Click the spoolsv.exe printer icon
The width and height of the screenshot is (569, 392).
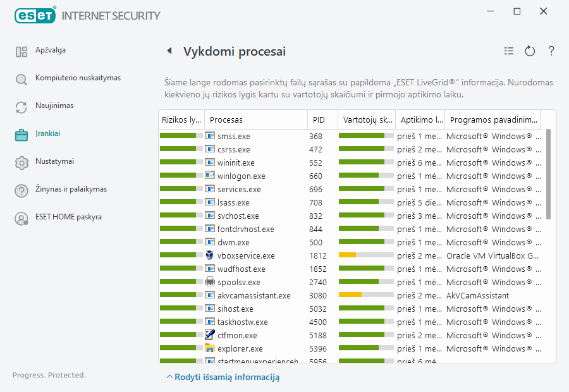coord(210,282)
